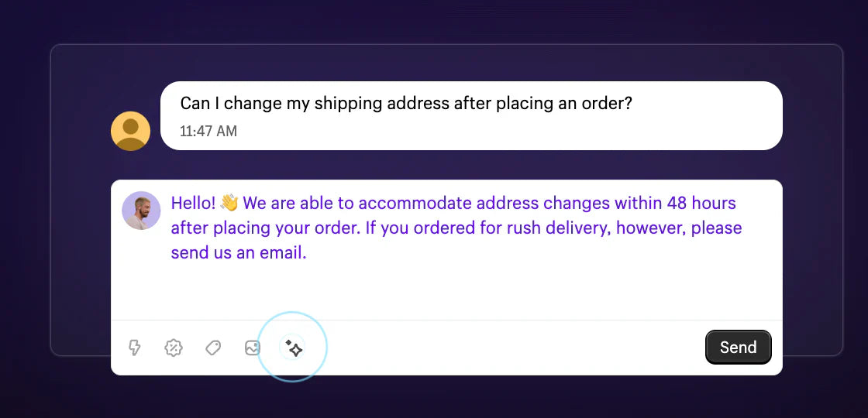Place cursor at "Hello!" in the draft reply
The image size is (868, 418).
(x=193, y=204)
